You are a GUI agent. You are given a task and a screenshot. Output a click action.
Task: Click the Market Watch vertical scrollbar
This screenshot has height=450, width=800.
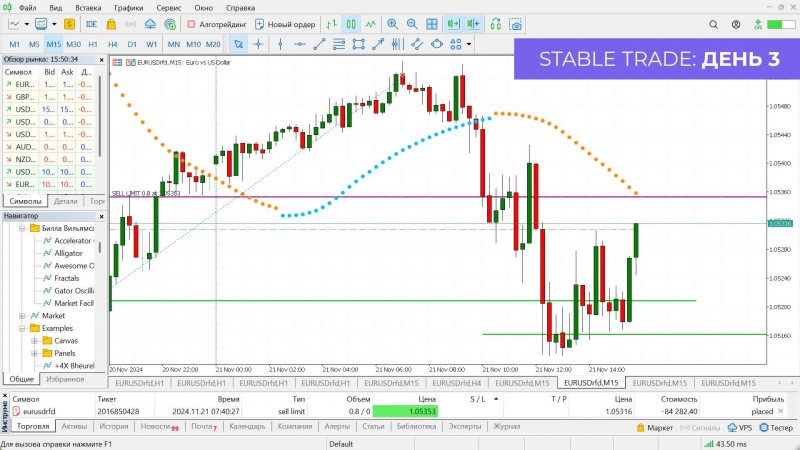point(99,116)
